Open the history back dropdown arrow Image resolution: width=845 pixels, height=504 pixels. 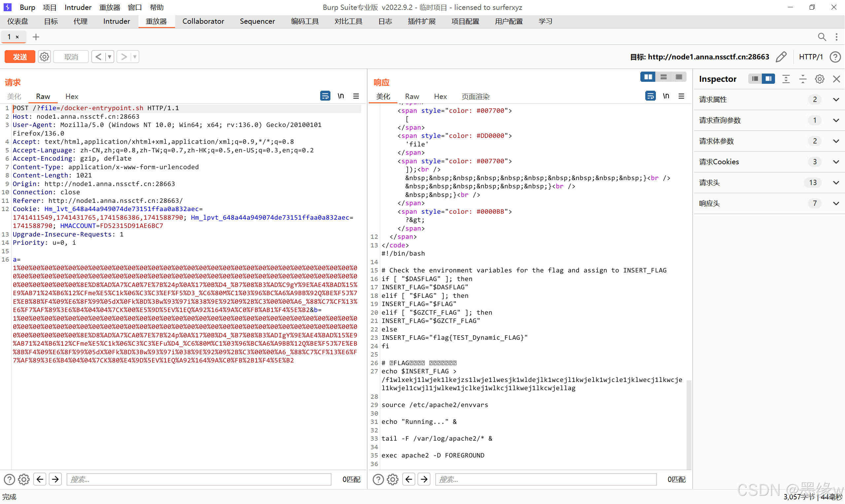click(x=109, y=57)
